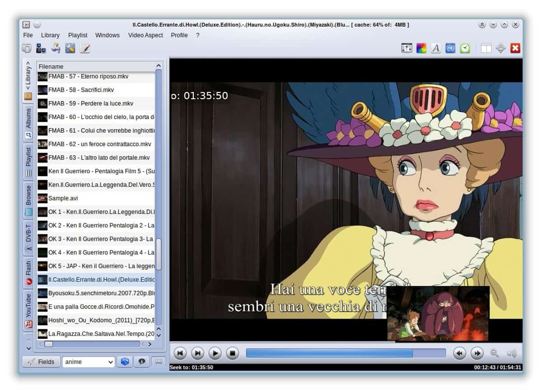Open the anime search filter combo box
542x392 pixels.
pos(89,362)
